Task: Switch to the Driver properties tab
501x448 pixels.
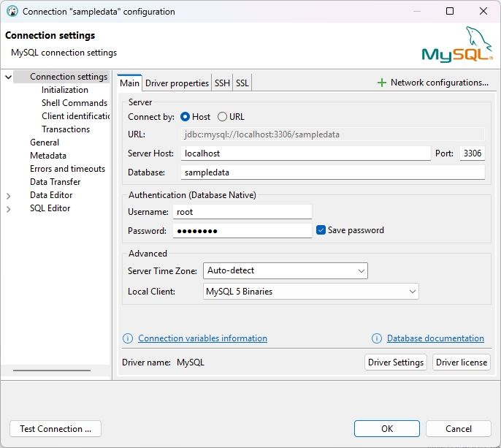Action: pyautogui.click(x=177, y=83)
